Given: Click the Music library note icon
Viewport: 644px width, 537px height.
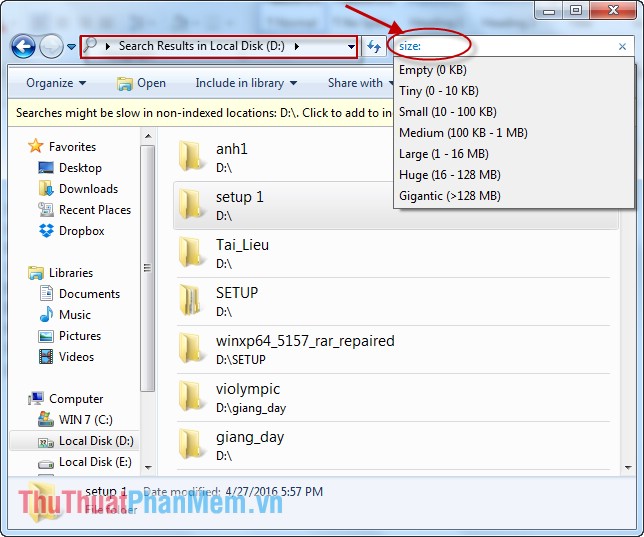Looking at the screenshot, I should 46,314.
